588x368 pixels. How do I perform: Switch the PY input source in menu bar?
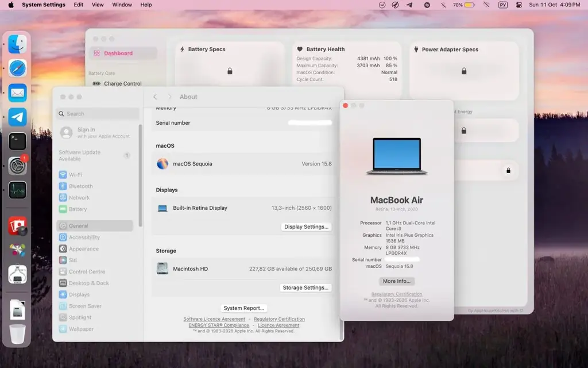tap(503, 5)
